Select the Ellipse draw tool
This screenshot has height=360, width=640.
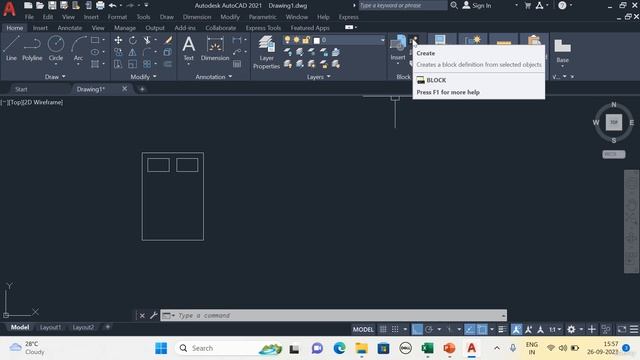coord(95,52)
